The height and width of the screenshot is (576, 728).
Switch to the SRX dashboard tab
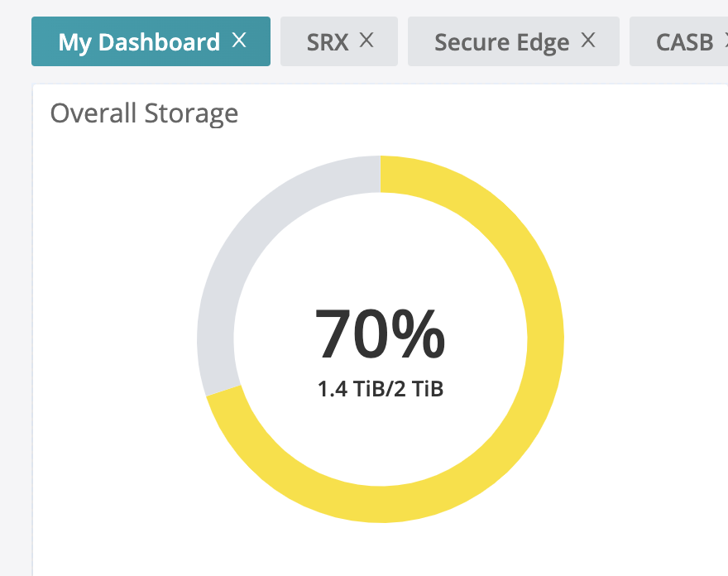327,41
